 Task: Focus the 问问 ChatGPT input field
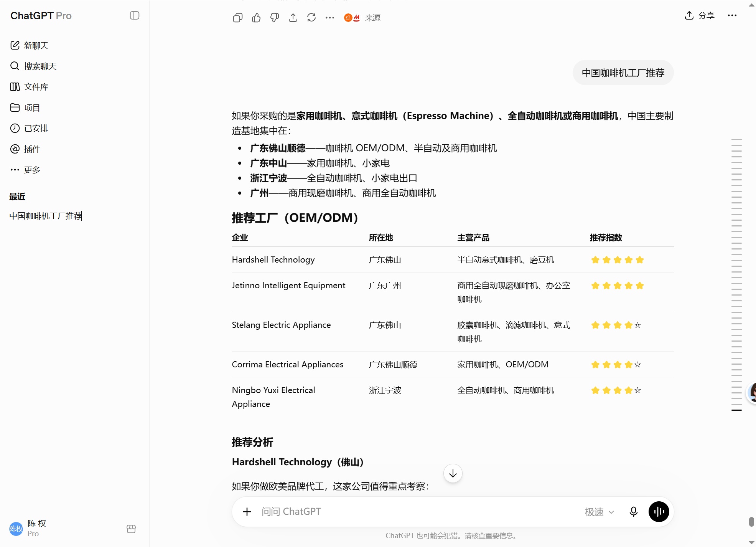(418, 512)
